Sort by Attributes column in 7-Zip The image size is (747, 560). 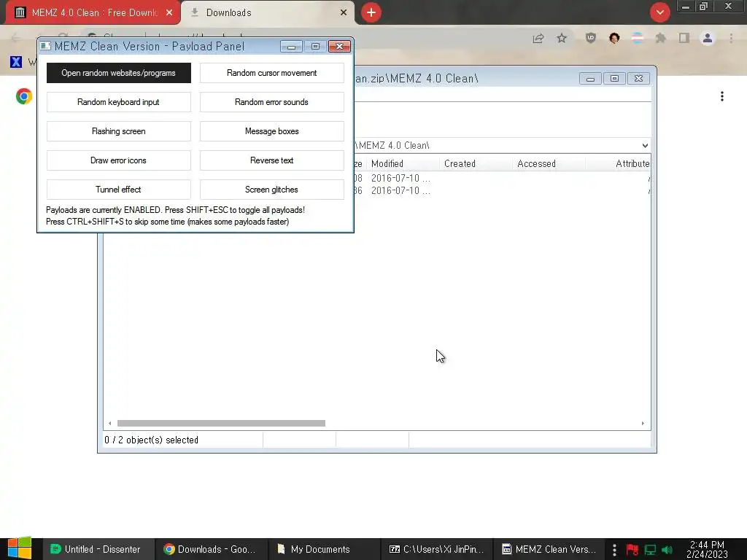tap(619, 164)
